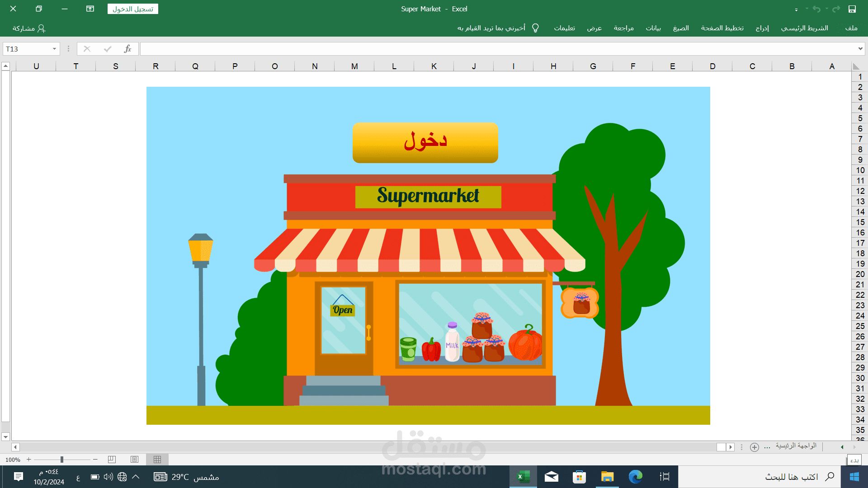Open the مراجعة Review tab
The height and width of the screenshot is (488, 868).
click(x=624, y=28)
